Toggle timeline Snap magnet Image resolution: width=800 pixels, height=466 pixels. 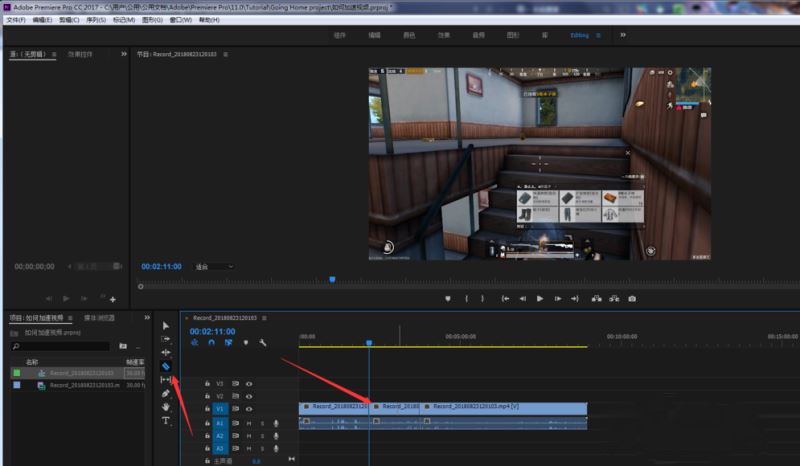pyautogui.click(x=212, y=343)
